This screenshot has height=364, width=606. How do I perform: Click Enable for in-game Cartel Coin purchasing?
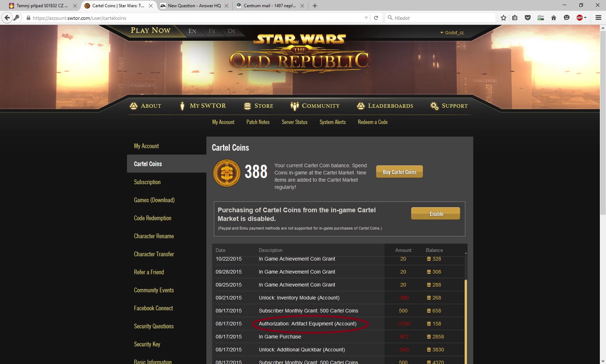(436, 213)
